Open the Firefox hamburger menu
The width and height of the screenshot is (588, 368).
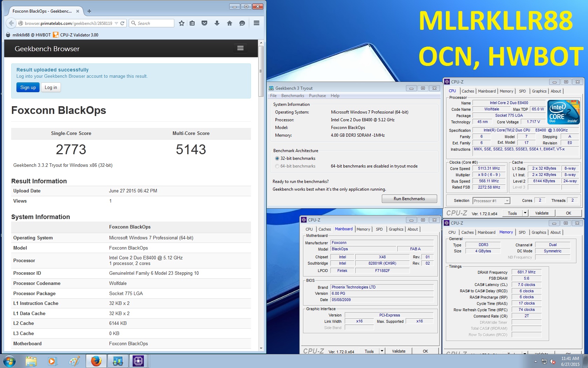coord(256,23)
